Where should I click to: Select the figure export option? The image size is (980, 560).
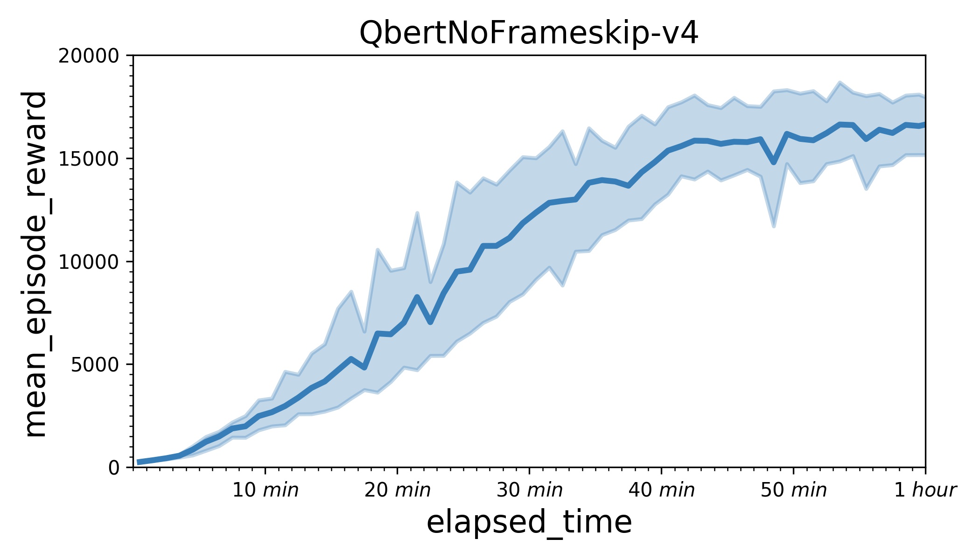490,280
